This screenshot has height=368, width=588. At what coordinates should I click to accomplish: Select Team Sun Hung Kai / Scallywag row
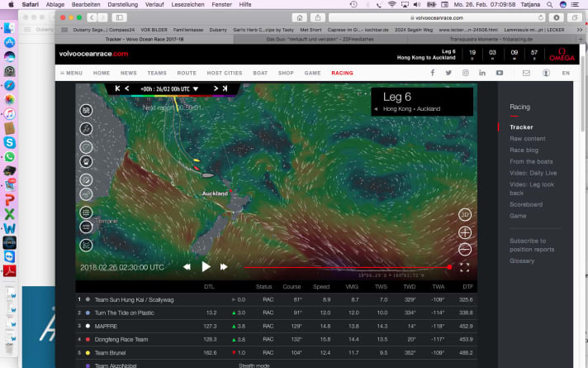[276, 299]
